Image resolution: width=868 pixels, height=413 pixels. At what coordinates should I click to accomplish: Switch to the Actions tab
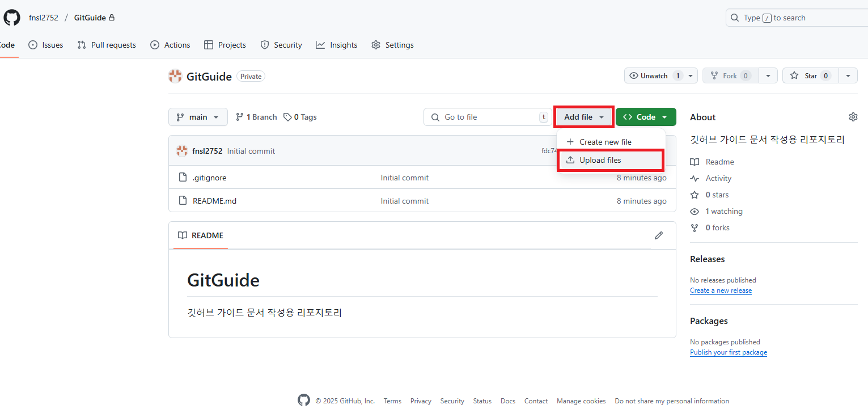170,45
